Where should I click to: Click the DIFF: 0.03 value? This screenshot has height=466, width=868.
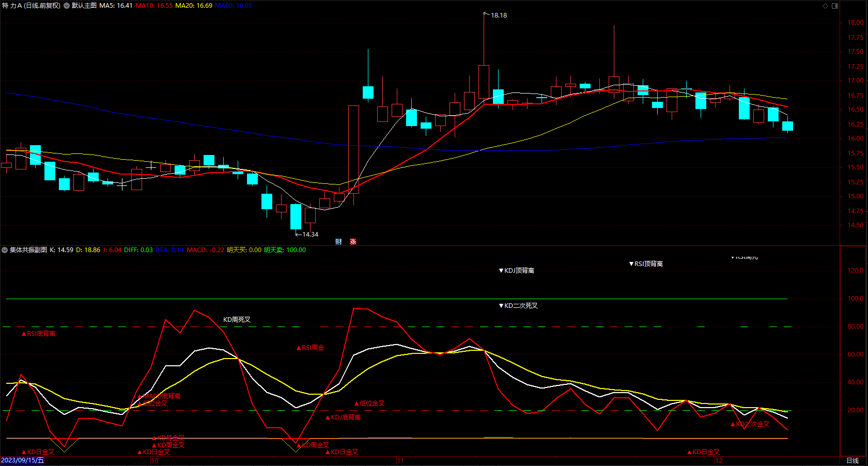point(138,250)
